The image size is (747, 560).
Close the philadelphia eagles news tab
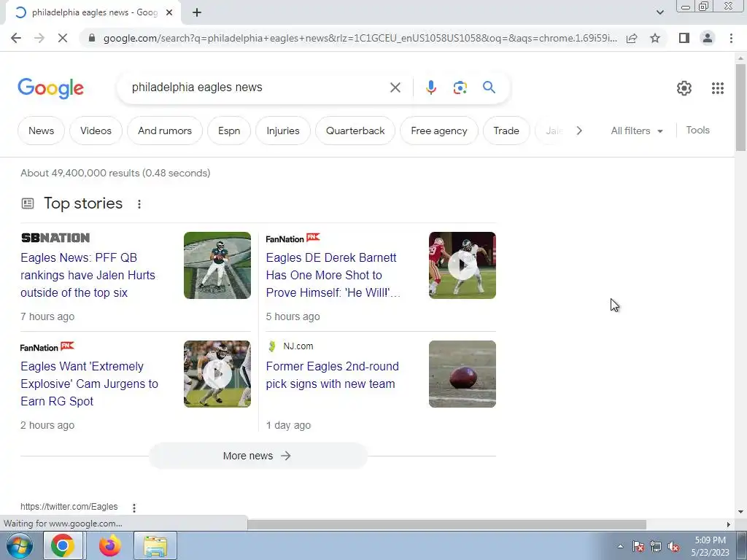(x=169, y=13)
